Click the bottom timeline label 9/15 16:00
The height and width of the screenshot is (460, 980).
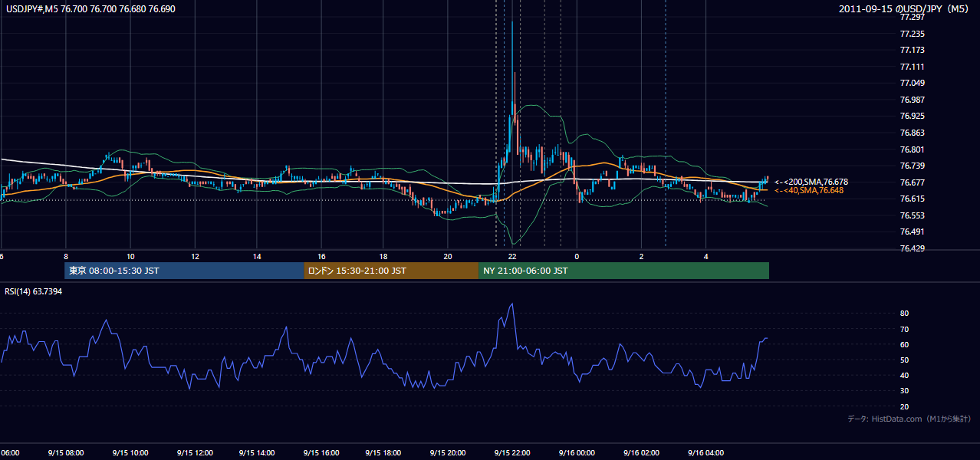click(x=321, y=453)
